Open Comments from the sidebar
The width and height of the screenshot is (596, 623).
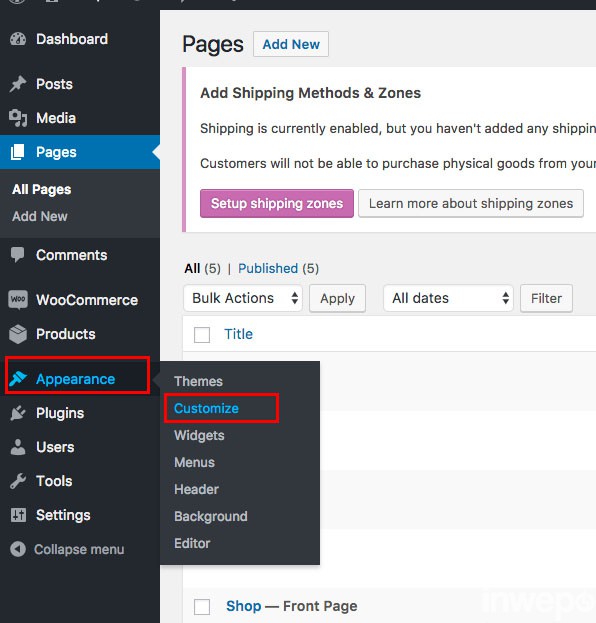[72, 255]
